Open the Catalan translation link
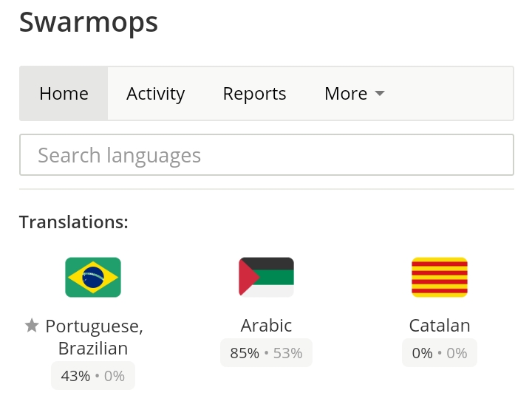 [x=440, y=326]
